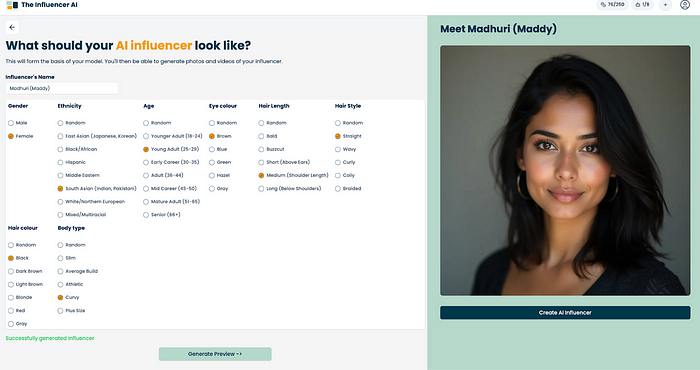Image resolution: width=700 pixels, height=370 pixels.
Task: Choose Long (Below Shoulders) hair
Action: tap(290, 188)
